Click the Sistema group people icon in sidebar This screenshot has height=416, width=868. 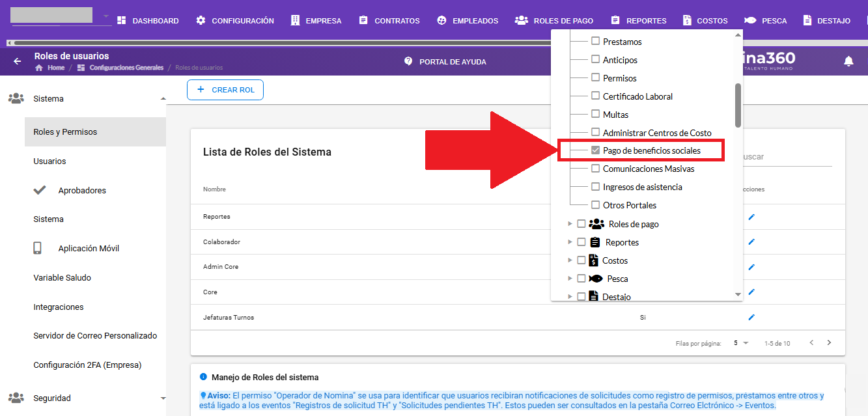click(x=16, y=99)
